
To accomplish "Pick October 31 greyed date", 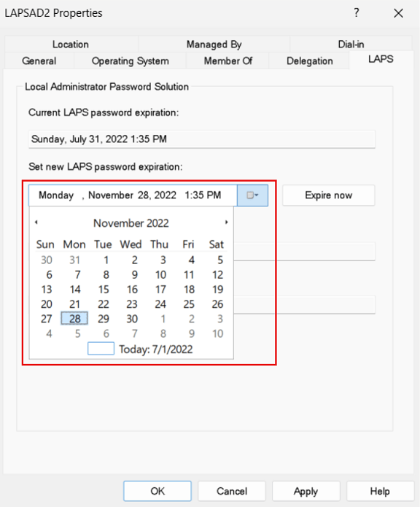I will (x=74, y=260).
